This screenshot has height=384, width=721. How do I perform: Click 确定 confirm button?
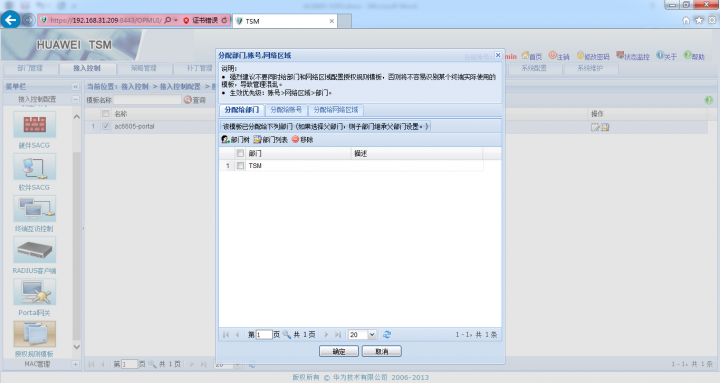pyautogui.click(x=339, y=351)
